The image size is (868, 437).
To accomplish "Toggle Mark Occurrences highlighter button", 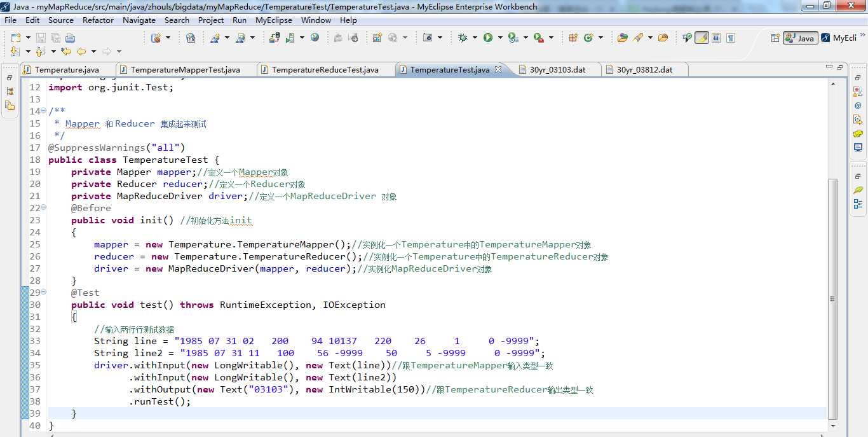I will (x=702, y=38).
